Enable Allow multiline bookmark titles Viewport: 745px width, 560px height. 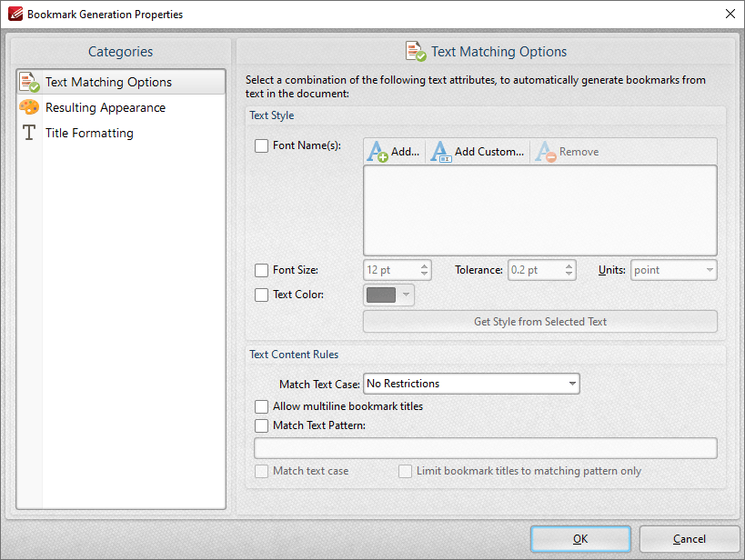pyautogui.click(x=262, y=406)
